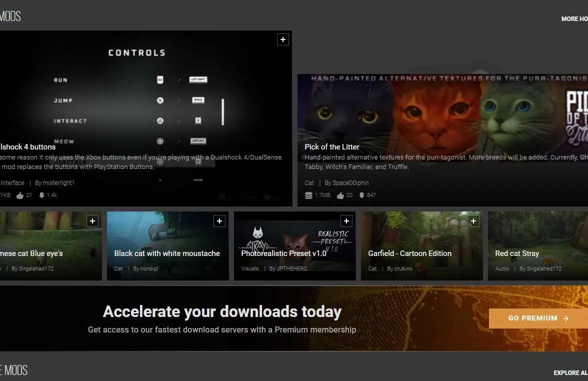Click the download arrow icon next to 1.4k
The height and width of the screenshot is (381, 588).
41,195
